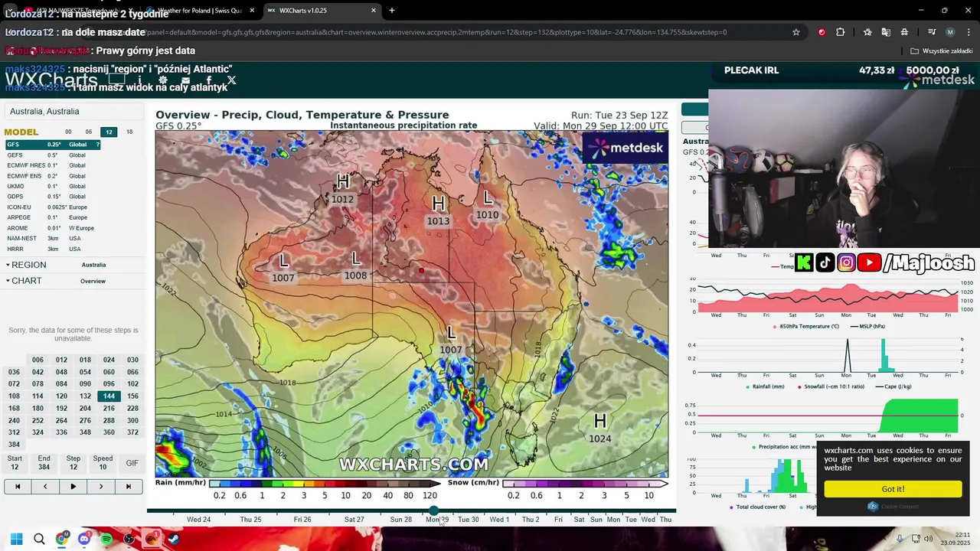
Task: Switch to Weather for Poland browser tab
Action: (x=201, y=11)
